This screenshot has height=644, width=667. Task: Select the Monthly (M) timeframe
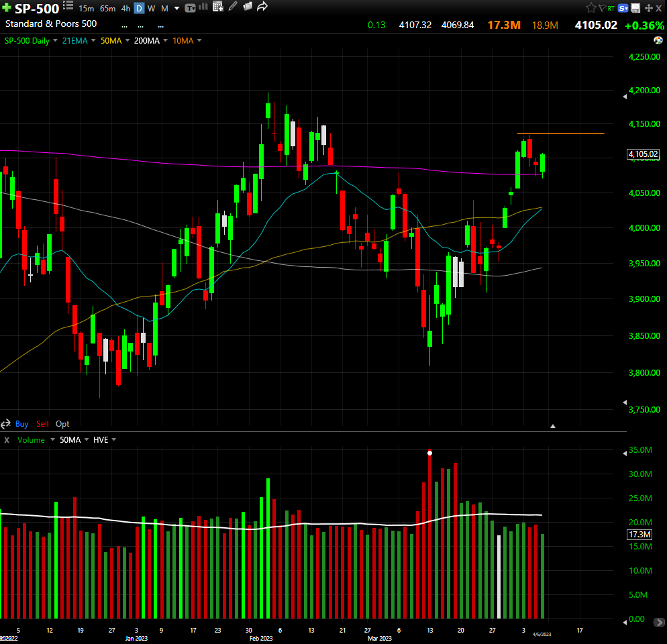pos(164,9)
